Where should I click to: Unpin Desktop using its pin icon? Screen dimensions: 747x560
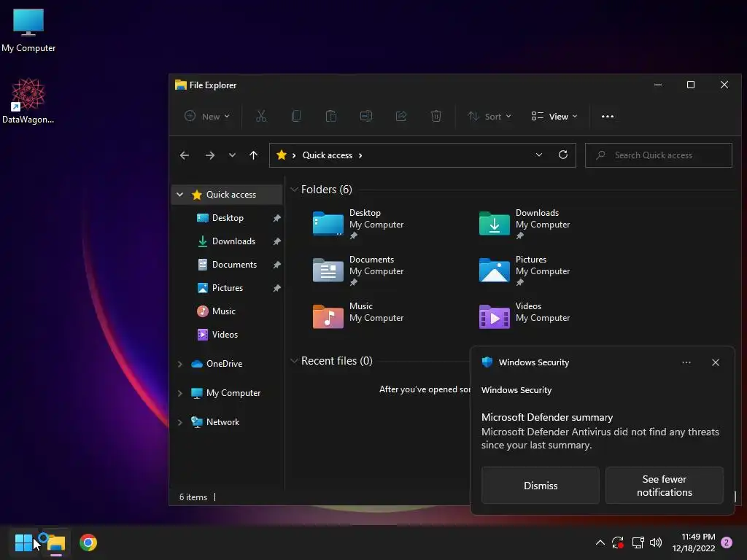(x=276, y=217)
